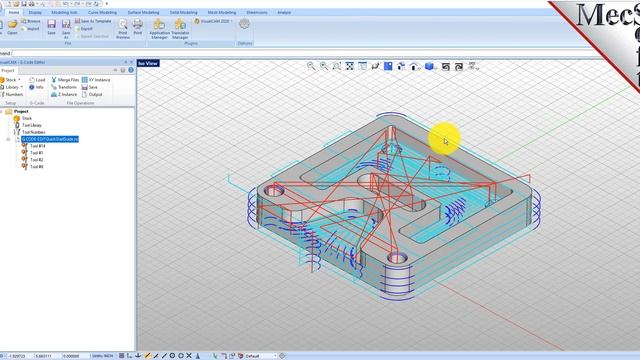The width and height of the screenshot is (640, 360).
Task: Open the Default layer dropdown in status bar
Action: coord(260,356)
